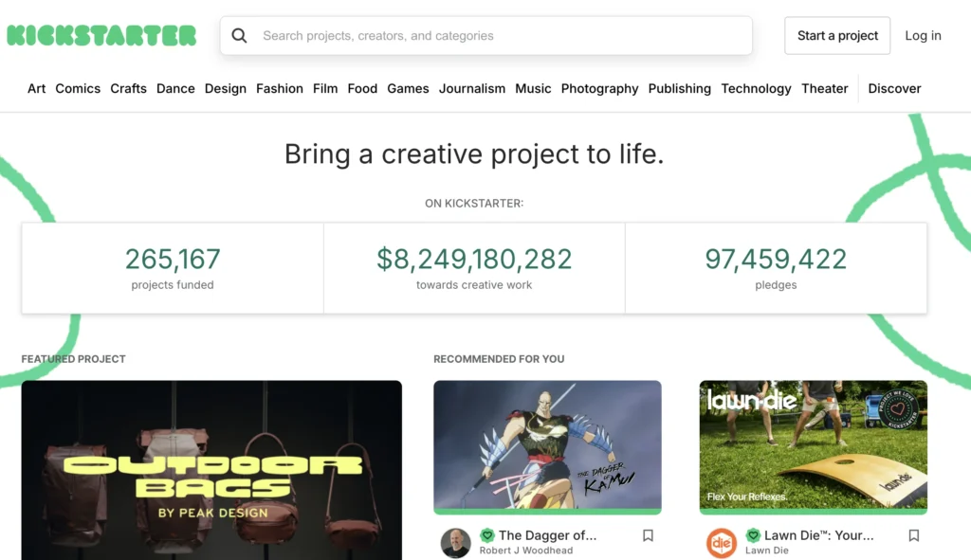
Task: Click the Outdoor Bags featured project image
Action: (x=211, y=469)
